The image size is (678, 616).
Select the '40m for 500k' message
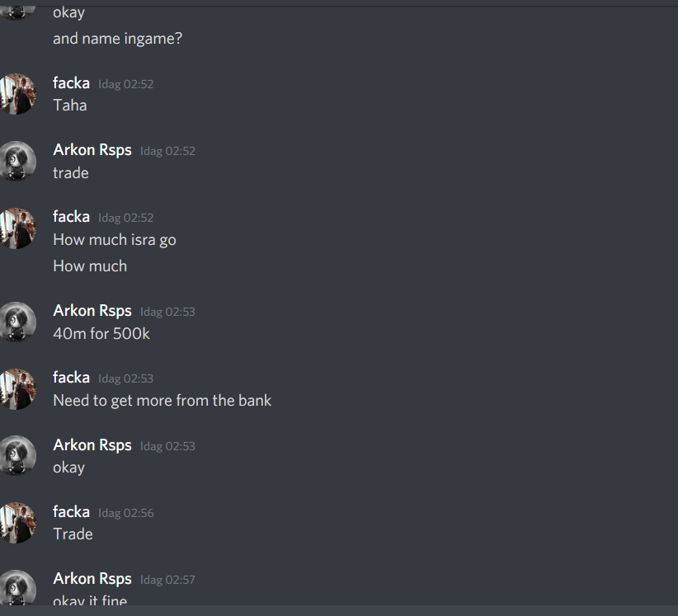tap(101, 334)
